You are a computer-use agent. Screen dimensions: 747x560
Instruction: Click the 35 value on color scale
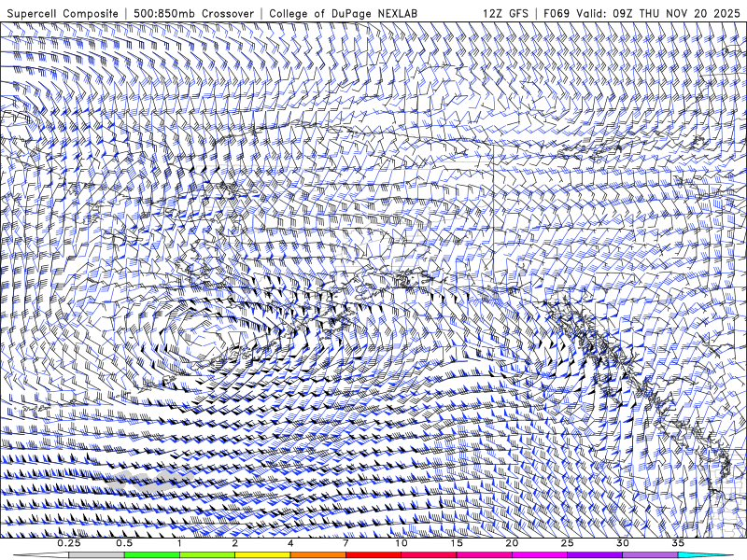(678, 543)
